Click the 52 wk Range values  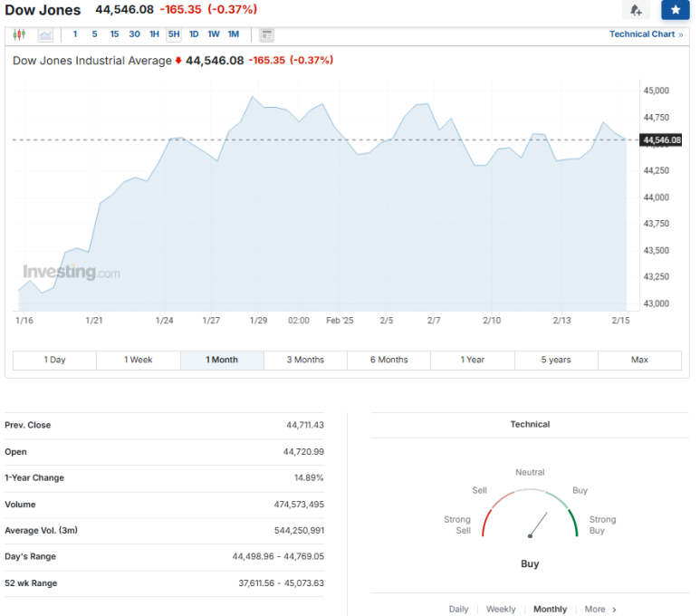pos(281,583)
